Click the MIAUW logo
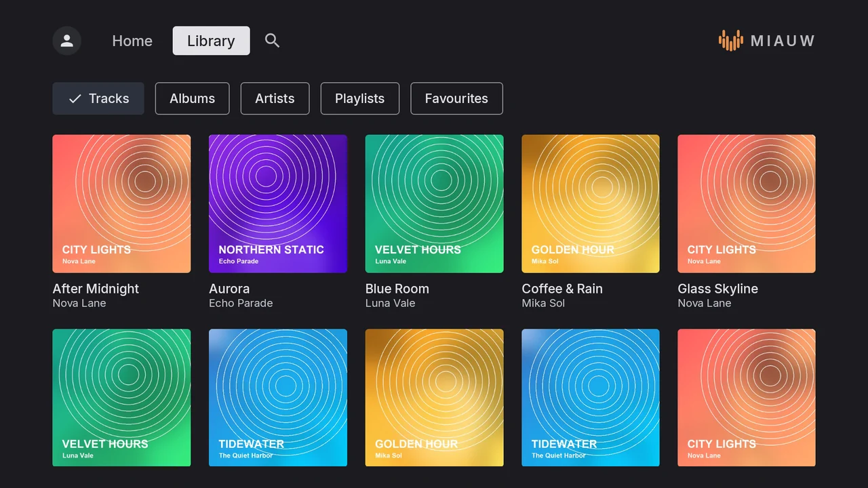Image resolution: width=868 pixels, height=488 pixels. pos(767,41)
